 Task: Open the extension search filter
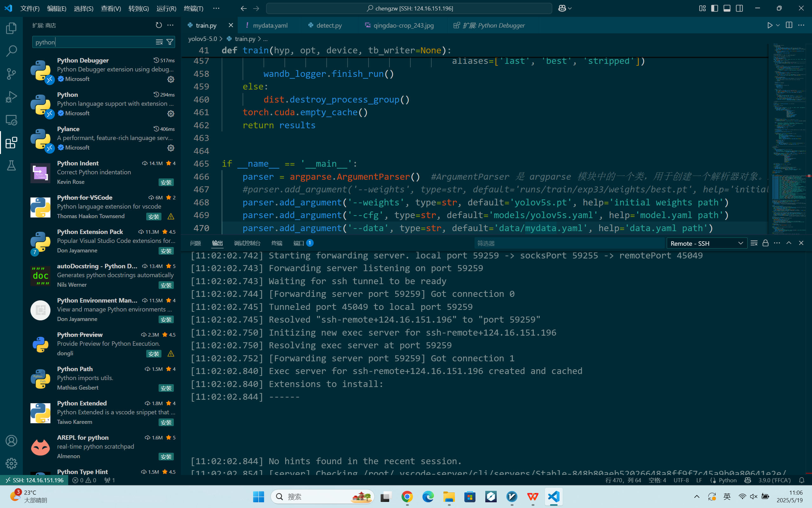(x=170, y=42)
